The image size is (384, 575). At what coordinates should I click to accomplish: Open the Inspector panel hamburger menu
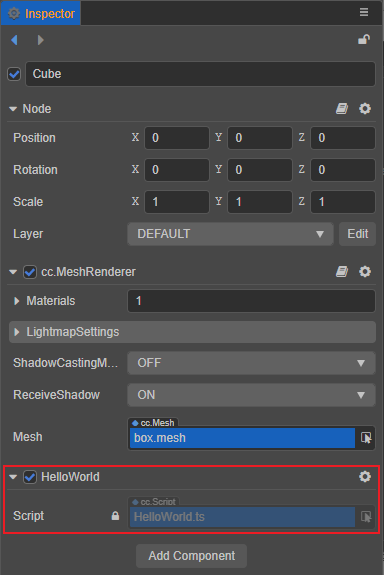(363, 12)
